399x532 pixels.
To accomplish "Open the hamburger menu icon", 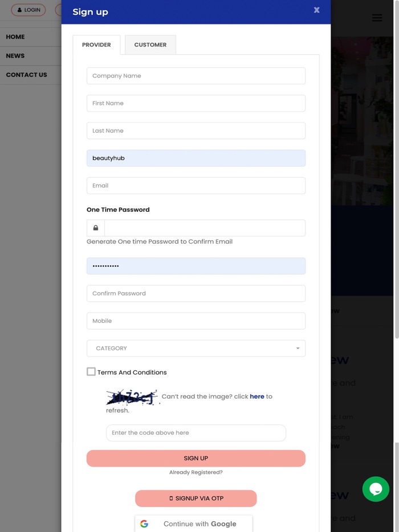I will tap(377, 18).
